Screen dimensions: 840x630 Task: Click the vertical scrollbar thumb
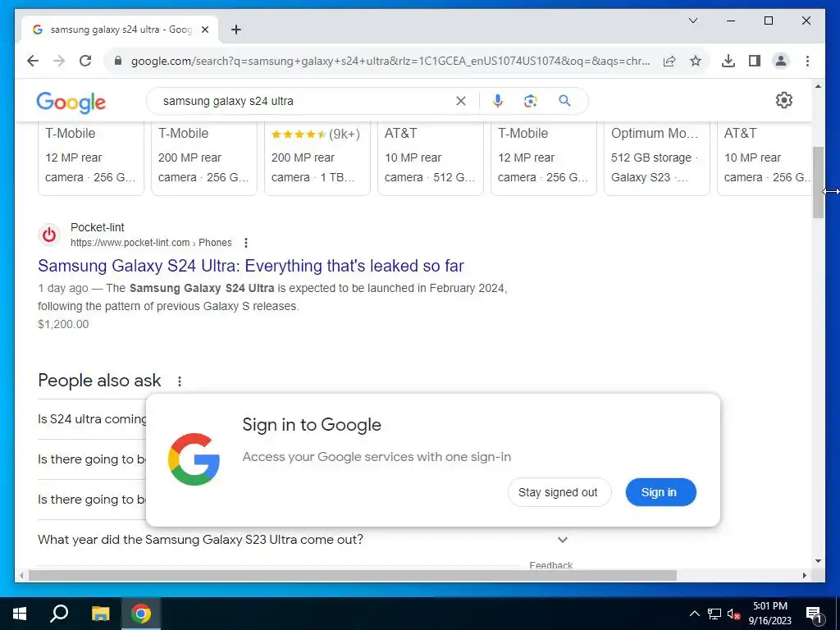click(818, 182)
